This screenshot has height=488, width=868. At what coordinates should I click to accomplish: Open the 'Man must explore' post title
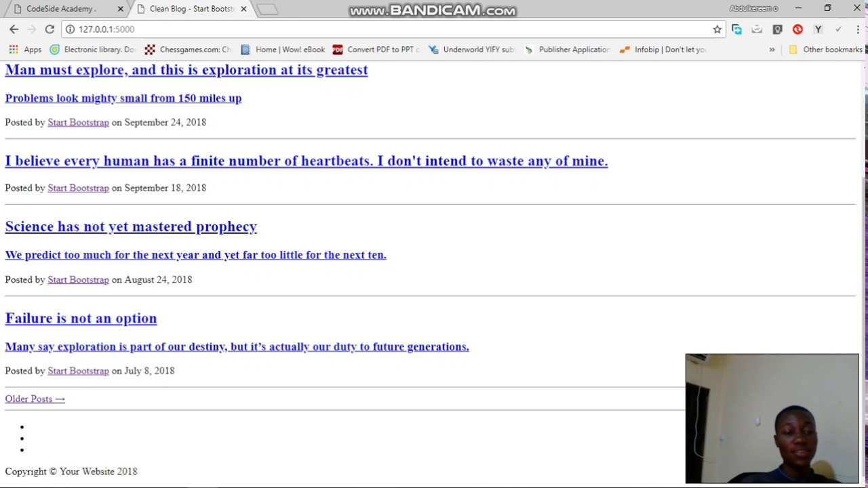coord(186,70)
